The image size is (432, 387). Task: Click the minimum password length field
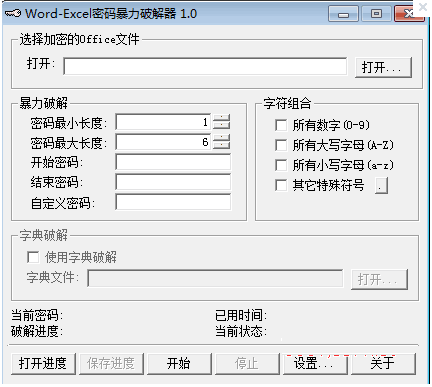(163, 122)
